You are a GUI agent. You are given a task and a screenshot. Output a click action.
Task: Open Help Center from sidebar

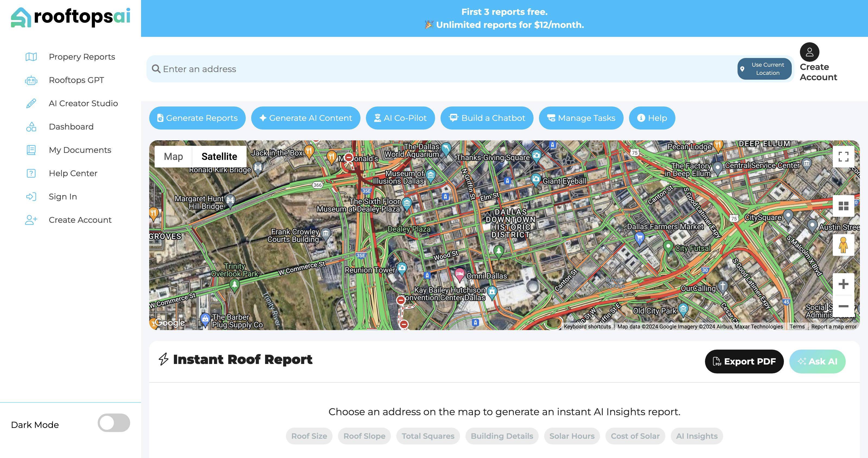(x=73, y=173)
